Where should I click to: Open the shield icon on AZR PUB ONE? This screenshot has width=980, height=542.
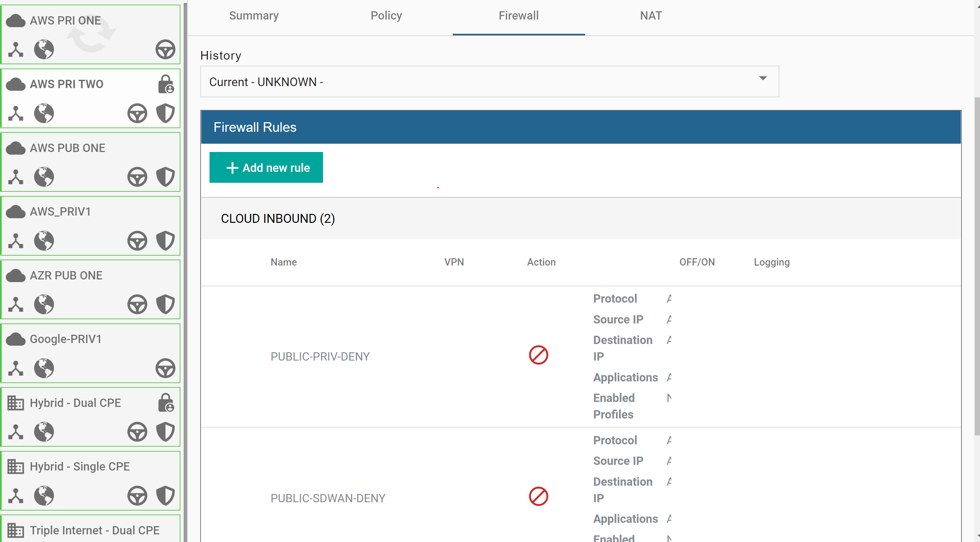coord(165,305)
